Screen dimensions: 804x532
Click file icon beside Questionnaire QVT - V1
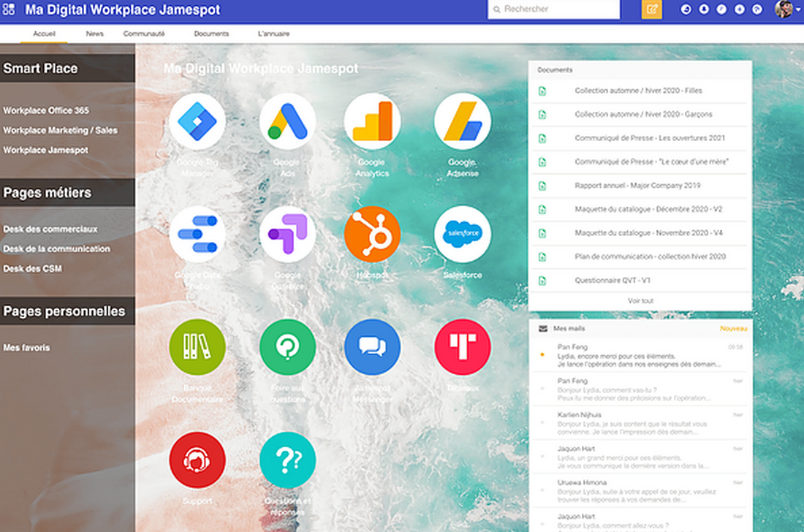pyautogui.click(x=542, y=281)
